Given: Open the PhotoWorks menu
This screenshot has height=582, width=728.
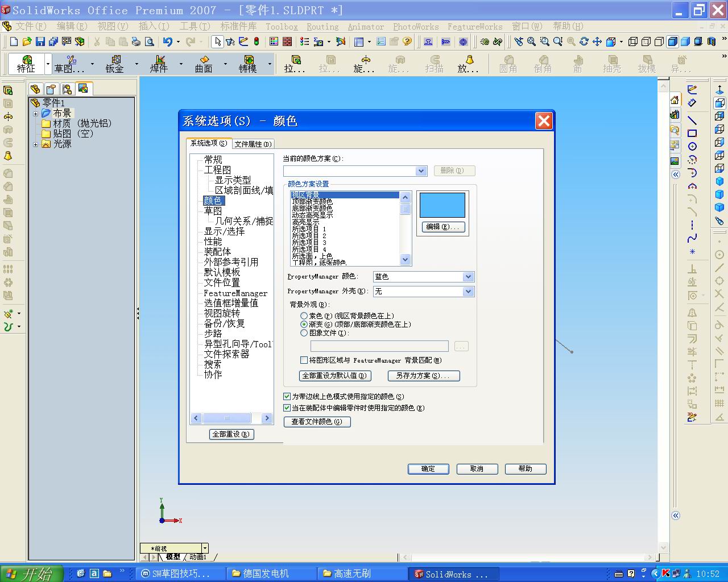Looking at the screenshot, I should coord(416,26).
